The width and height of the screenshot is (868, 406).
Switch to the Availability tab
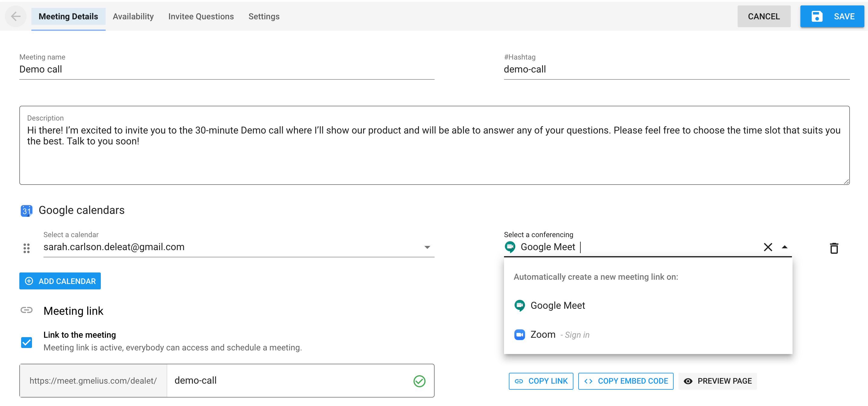(x=133, y=17)
